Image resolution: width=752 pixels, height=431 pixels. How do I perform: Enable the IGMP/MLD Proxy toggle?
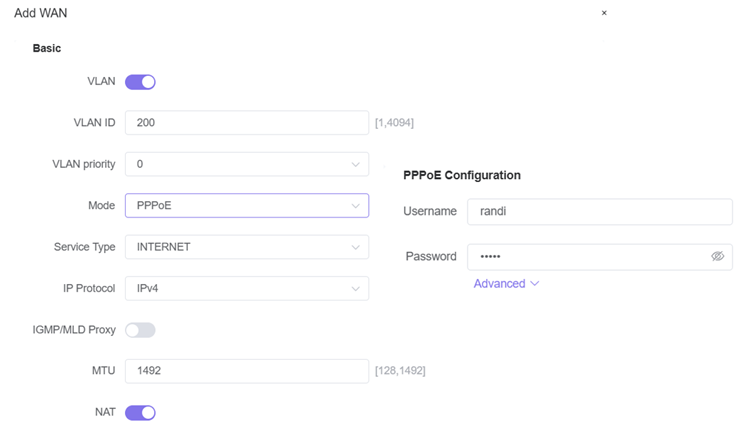[x=140, y=330]
